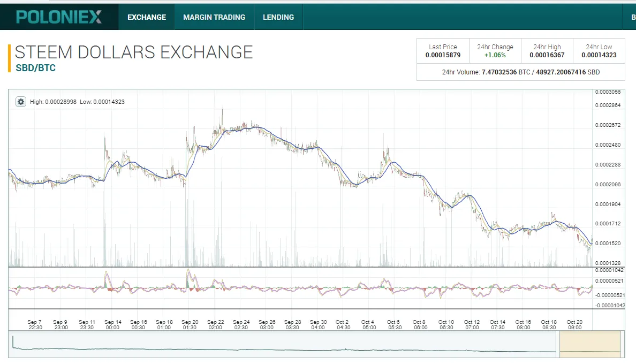Click the Oct 20 09:00 time axis label
This screenshot has width=636, height=364.
coord(574,325)
